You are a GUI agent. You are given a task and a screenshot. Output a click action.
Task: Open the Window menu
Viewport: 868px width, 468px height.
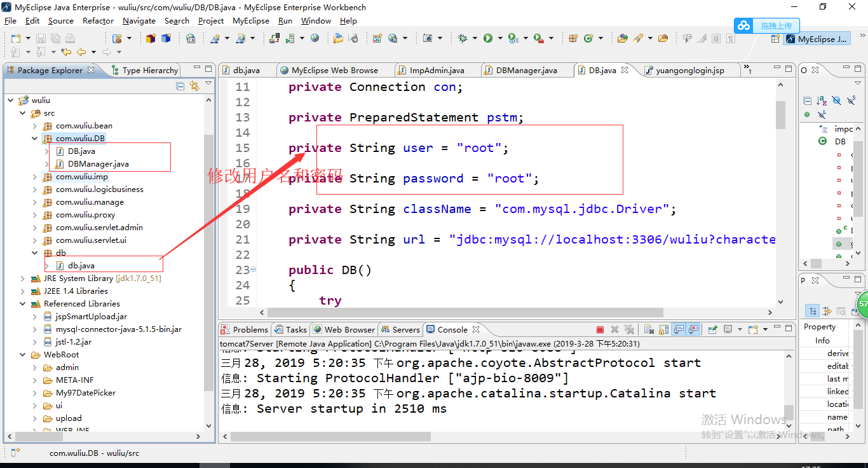click(x=316, y=20)
